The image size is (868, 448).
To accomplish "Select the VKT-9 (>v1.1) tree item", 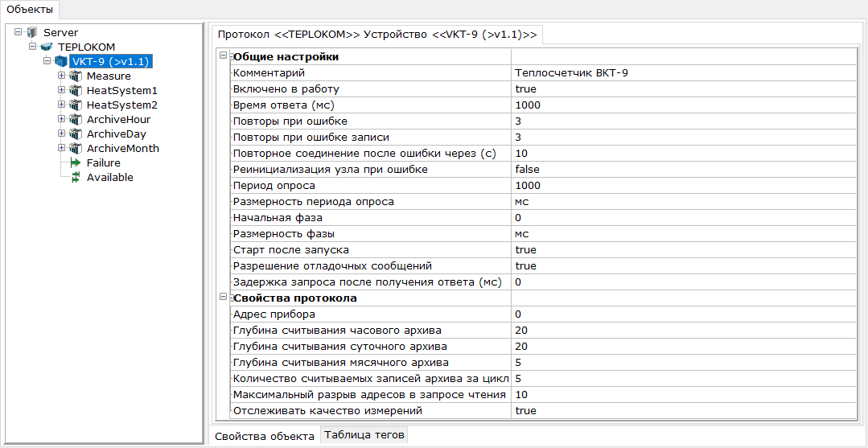I will 111,61.
